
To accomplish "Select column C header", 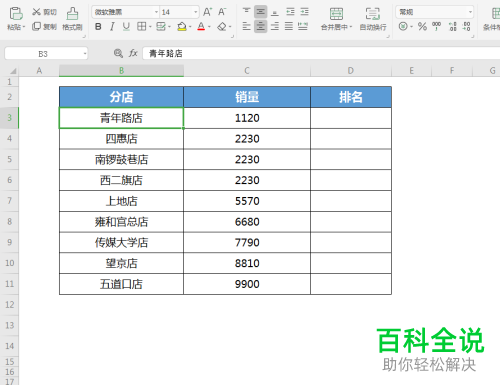I will tap(247, 71).
